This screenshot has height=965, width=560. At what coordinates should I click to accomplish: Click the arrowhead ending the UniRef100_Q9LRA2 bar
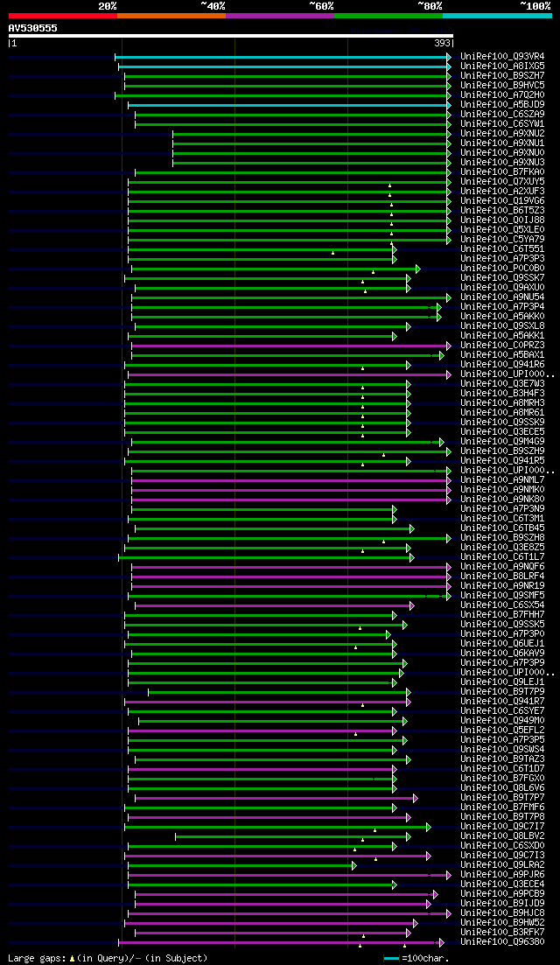[353, 866]
